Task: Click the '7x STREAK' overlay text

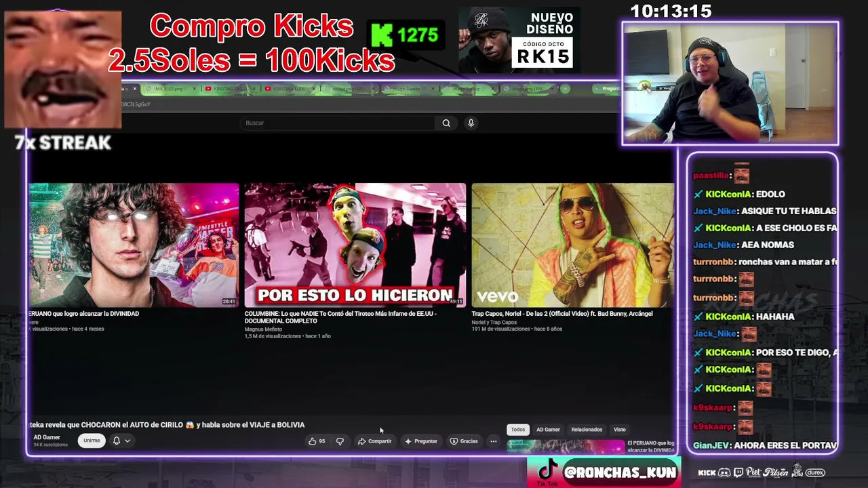Action: pyautogui.click(x=62, y=142)
